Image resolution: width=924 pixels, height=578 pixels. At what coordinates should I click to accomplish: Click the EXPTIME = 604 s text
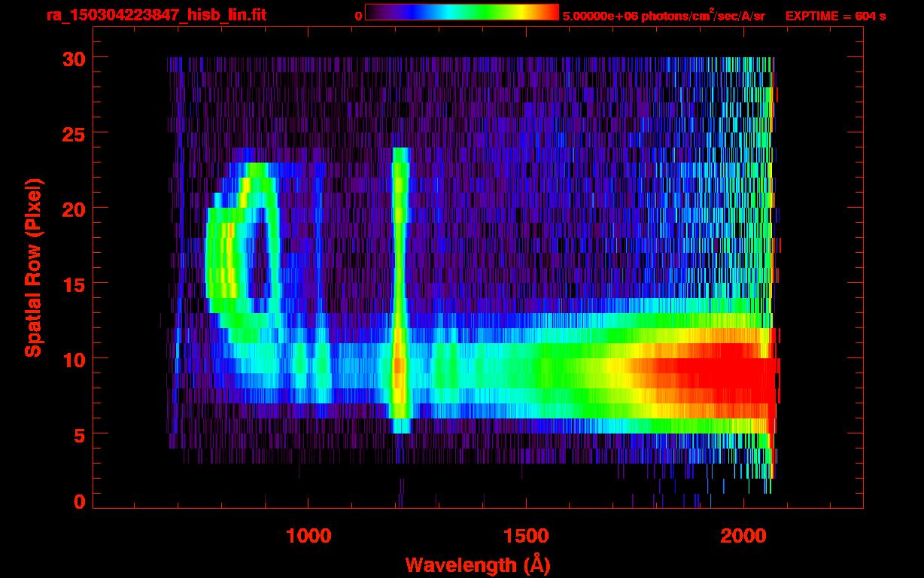(835, 16)
